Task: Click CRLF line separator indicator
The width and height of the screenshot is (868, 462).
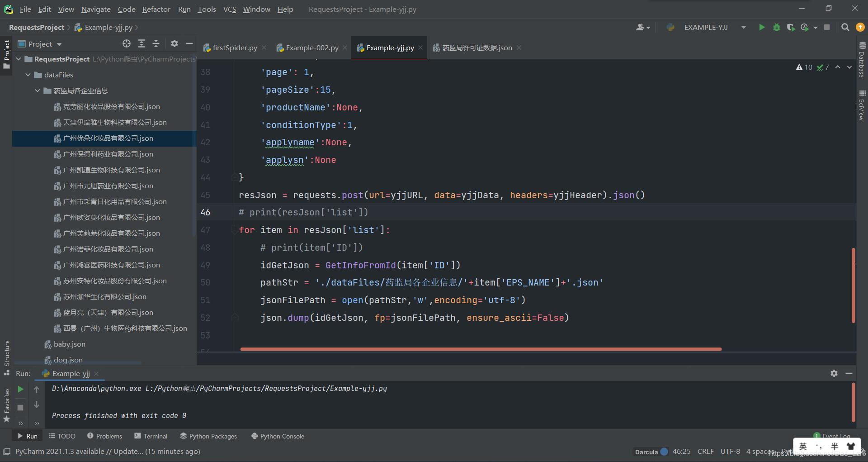Action: [x=705, y=451]
